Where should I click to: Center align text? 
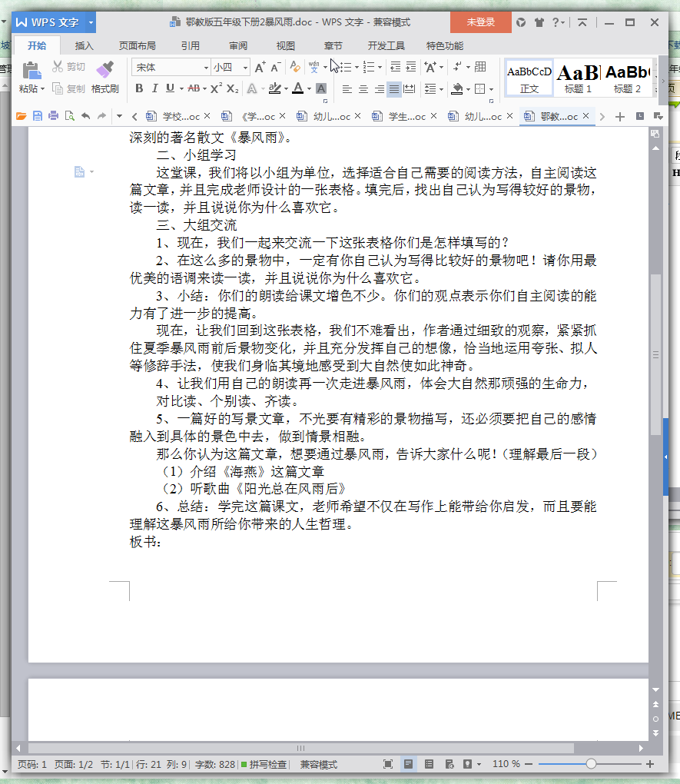(363, 89)
